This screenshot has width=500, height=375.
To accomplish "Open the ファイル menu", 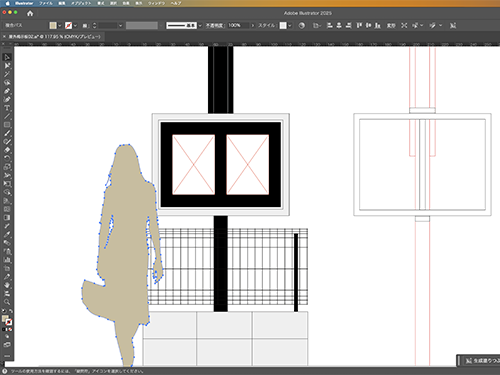I will tap(46, 3).
